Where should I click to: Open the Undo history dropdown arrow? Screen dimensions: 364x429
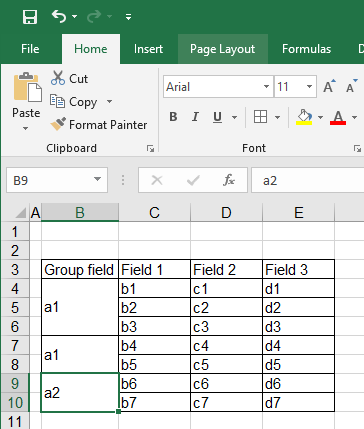[74, 16]
